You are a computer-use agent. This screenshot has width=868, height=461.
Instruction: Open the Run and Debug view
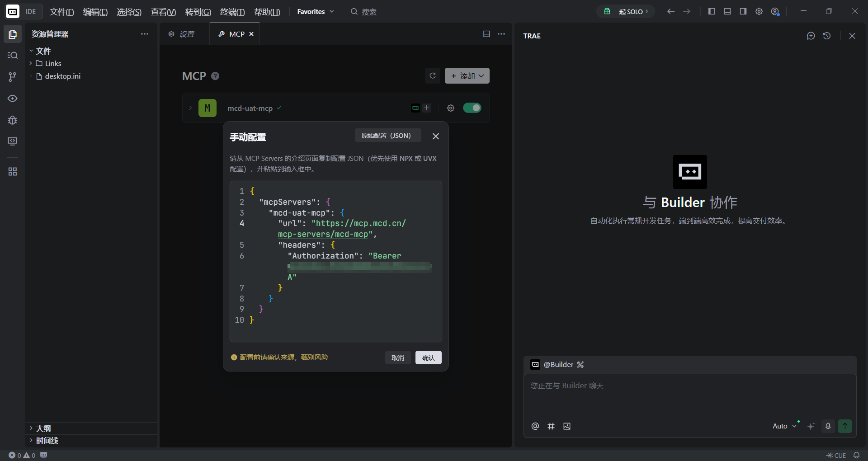tap(13, 120)
